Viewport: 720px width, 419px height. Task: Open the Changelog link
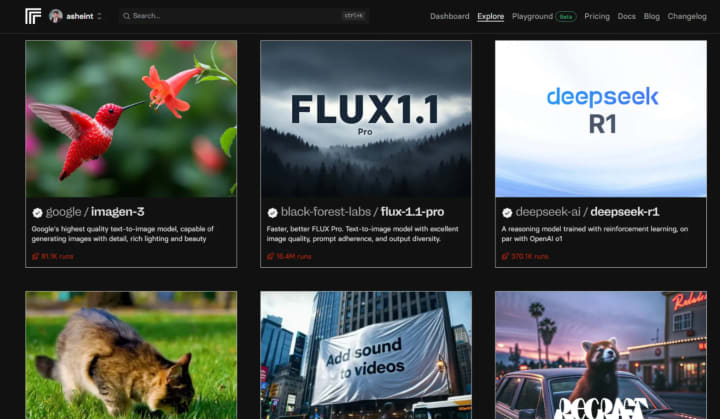687,16
